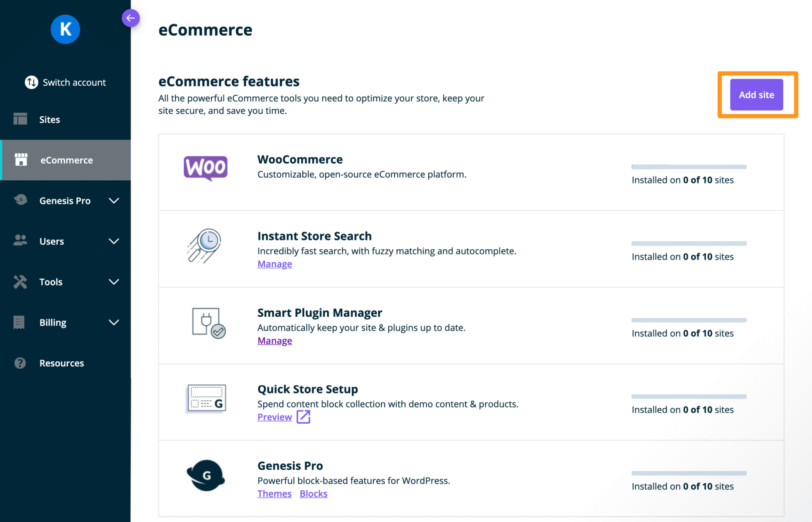Switch to the eCommerce sidebar item

point(66,160)
